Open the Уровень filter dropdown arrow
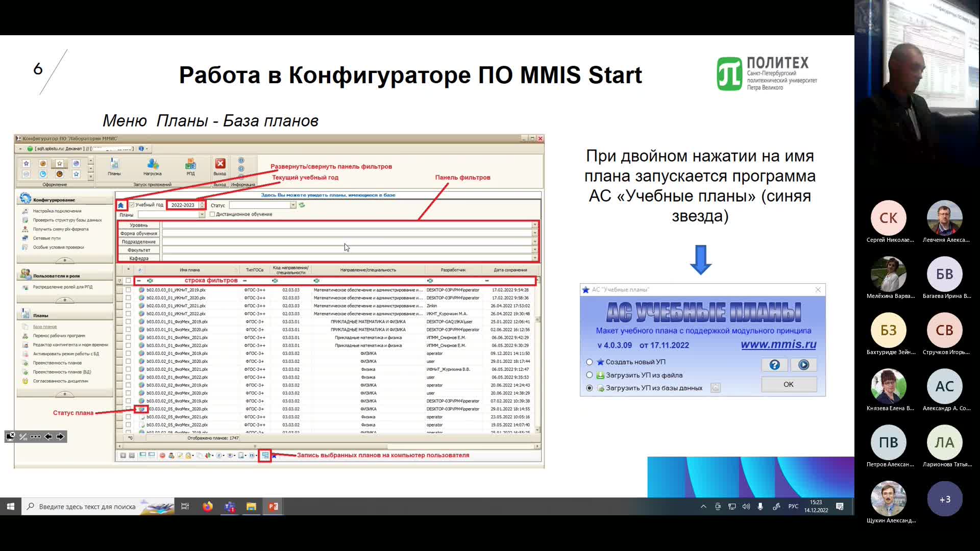This screenshot has height=551, width=980. [535, 225]
